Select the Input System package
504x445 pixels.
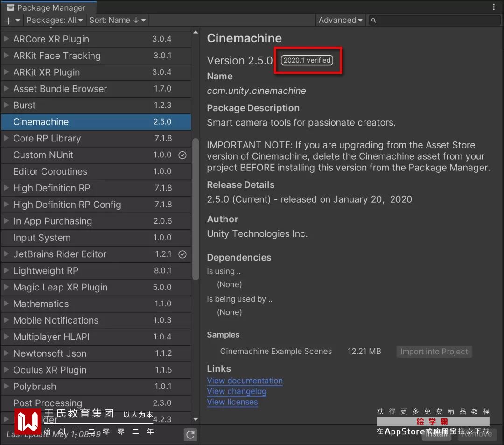[x=97, y=238]
